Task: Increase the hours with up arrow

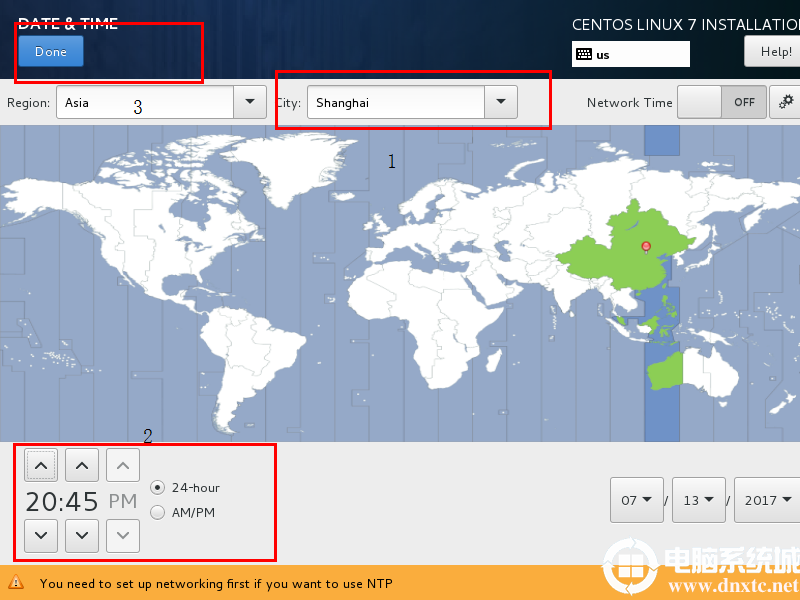Action: click(41, 465)
